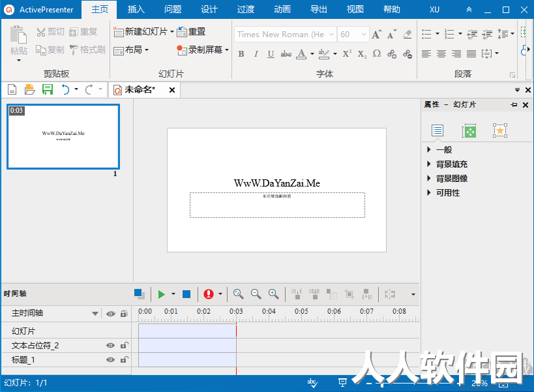Viewport: 534px width, 392px height.
Task: Toggle lock on 文本占位符_2 row
Action: tap(124, 345)
